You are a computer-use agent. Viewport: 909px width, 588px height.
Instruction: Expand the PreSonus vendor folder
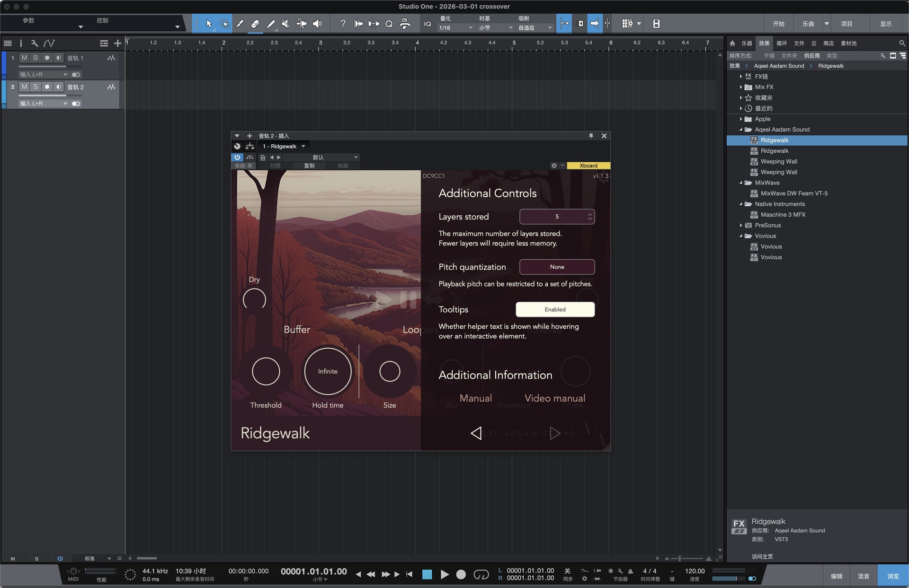coord(741,225)
